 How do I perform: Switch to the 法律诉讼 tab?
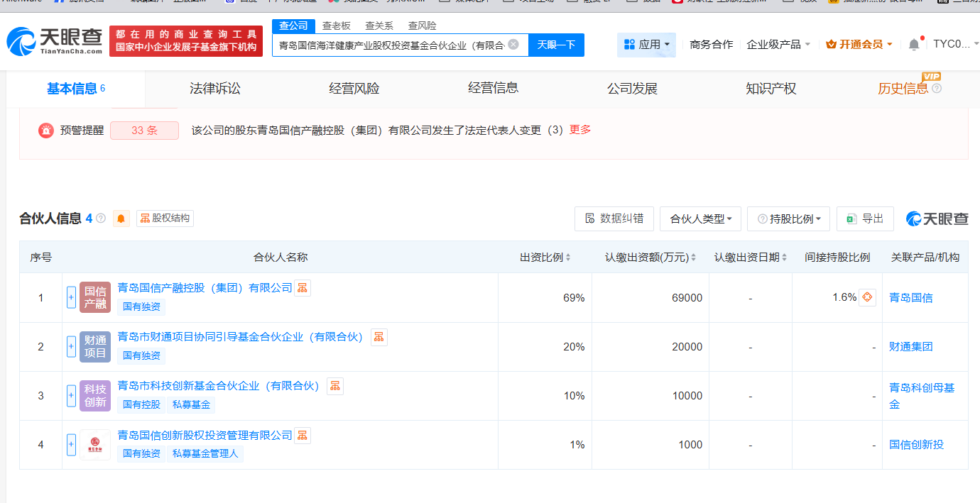pyautogui.click(x=214, y=89)
